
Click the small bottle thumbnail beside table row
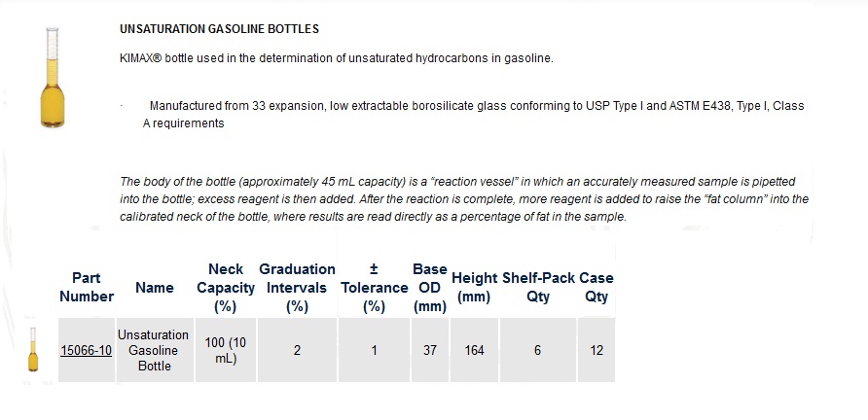pos(33,349)
